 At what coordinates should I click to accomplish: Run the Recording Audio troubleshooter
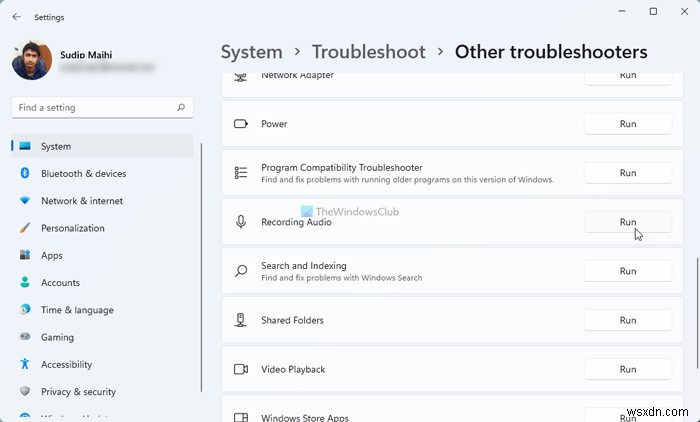[627, 222]
